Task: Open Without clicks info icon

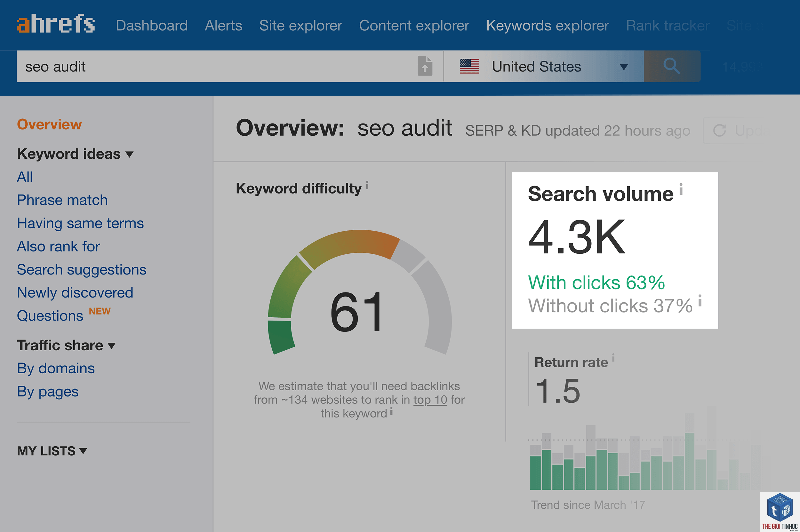Action: (x=700, y=300)
